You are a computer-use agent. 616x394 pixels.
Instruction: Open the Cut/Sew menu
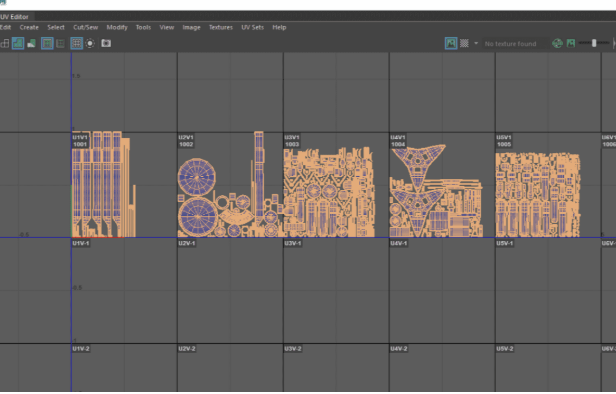pyautogui.click(x=86, y=27)
